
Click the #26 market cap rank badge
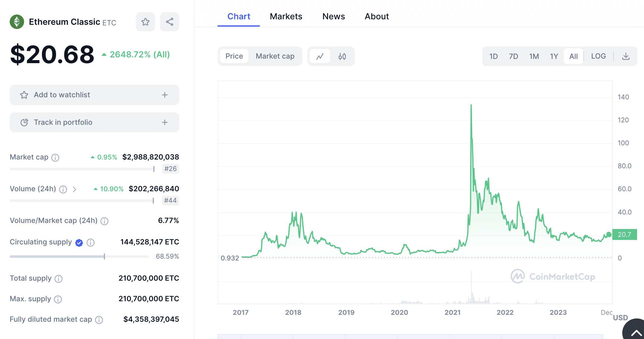171,169
